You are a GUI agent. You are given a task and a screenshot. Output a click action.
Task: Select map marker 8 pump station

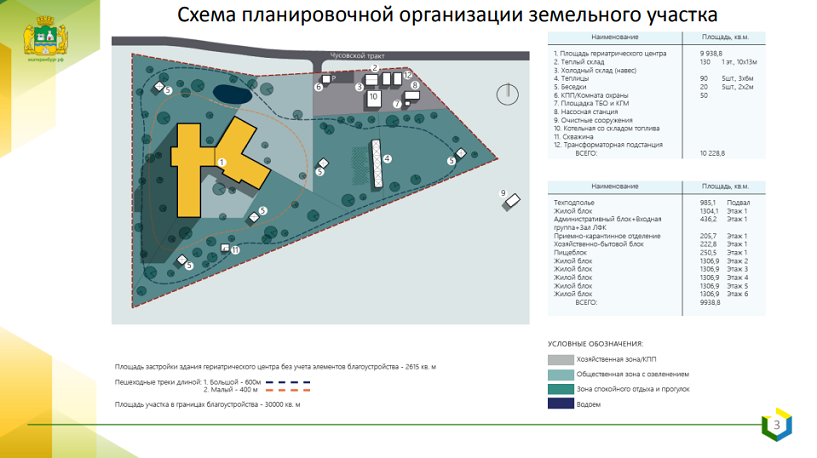click(x=415, y=85)
